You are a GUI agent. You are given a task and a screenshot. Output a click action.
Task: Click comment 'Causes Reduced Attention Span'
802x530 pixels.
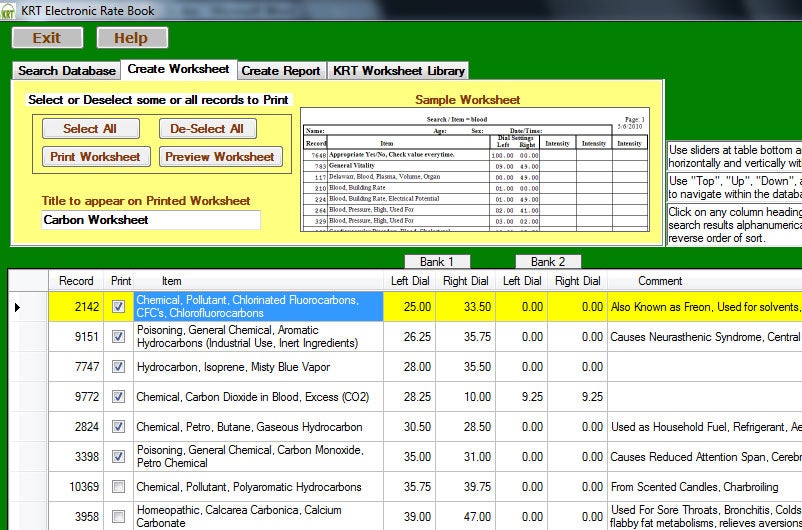(x=705, y=456)
